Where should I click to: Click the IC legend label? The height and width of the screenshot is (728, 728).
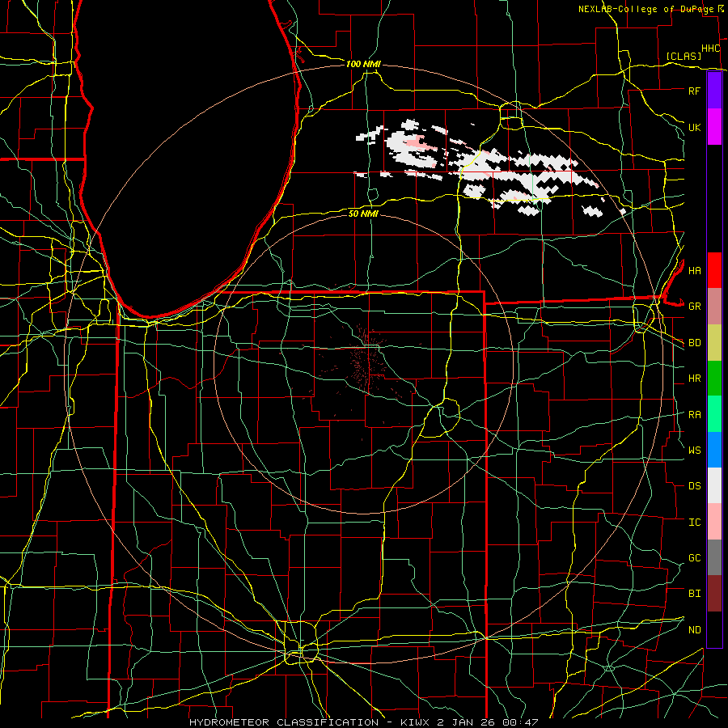(x=694, y=523)
